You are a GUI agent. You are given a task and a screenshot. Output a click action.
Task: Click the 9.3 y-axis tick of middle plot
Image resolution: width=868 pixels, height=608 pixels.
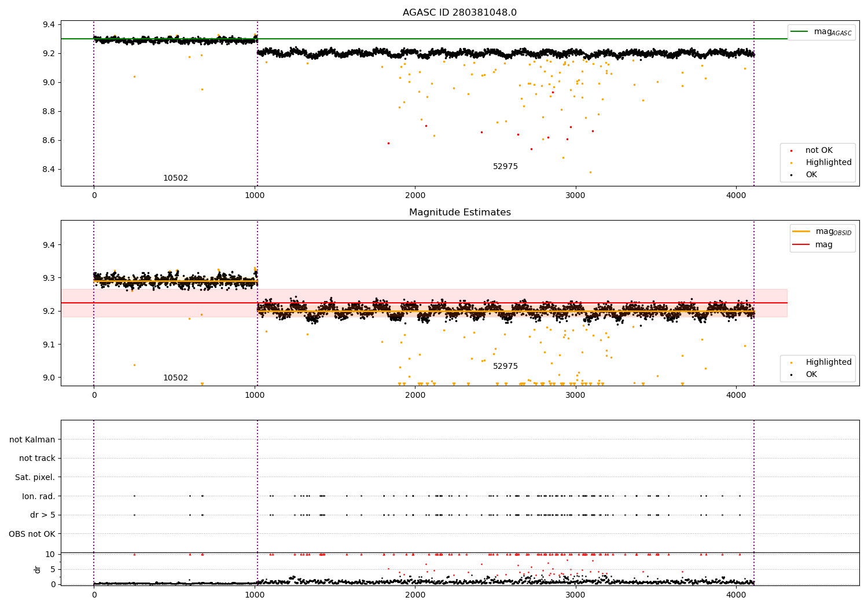49,279
